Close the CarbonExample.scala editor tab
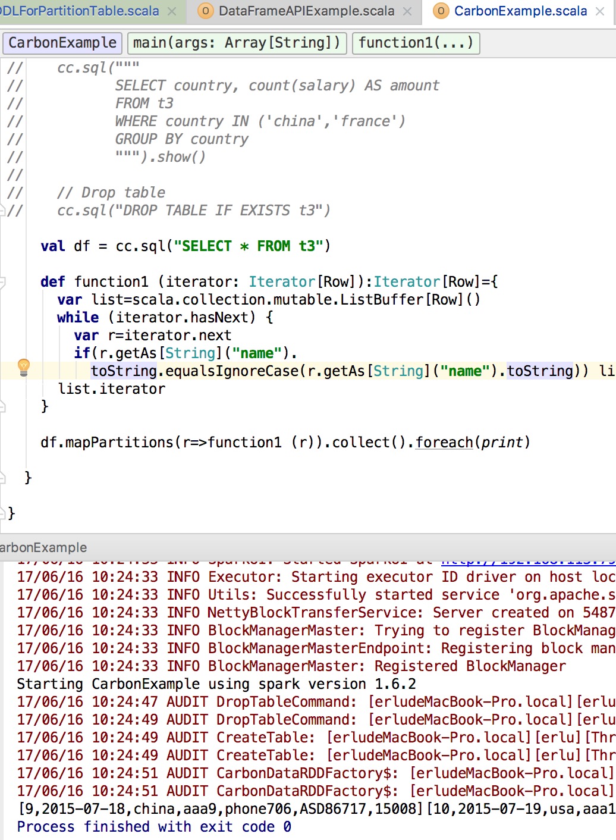 click(600, 11)
